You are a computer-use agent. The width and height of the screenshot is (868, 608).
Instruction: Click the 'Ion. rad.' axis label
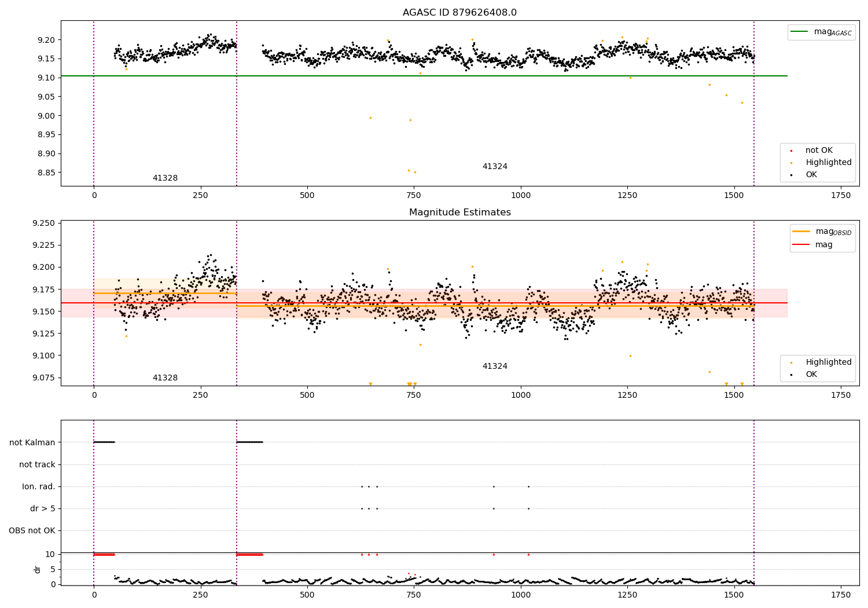[39, 487]
